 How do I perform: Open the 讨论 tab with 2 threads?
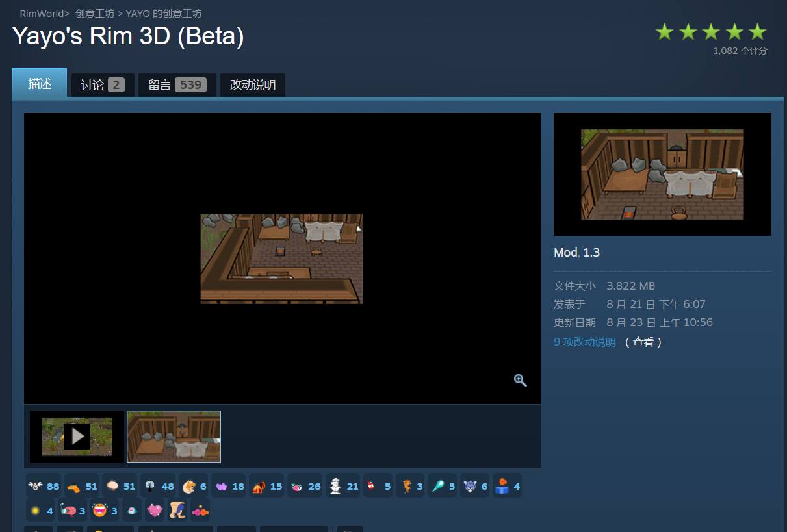[103, 85]
